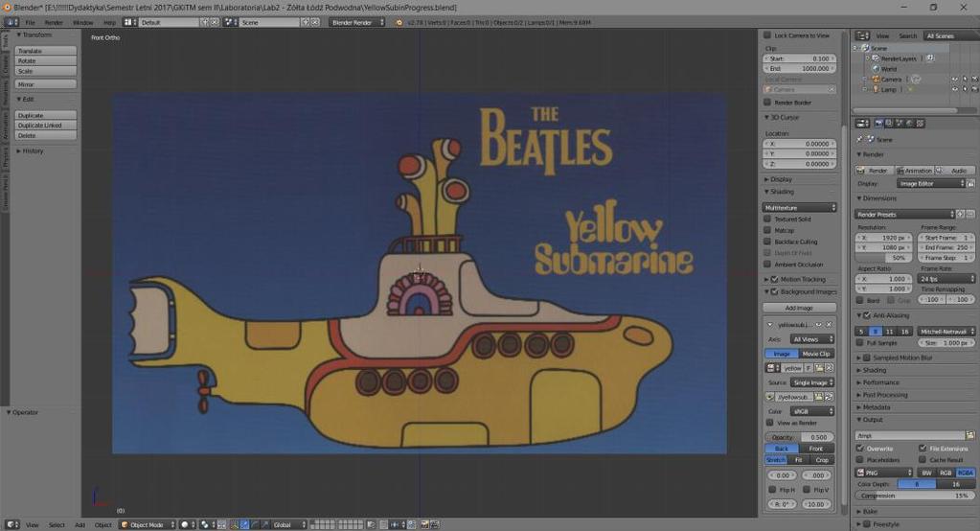980x531 pixels.
Task: Open the outliner editor type selector icon
Action: [x=862, y=35]
